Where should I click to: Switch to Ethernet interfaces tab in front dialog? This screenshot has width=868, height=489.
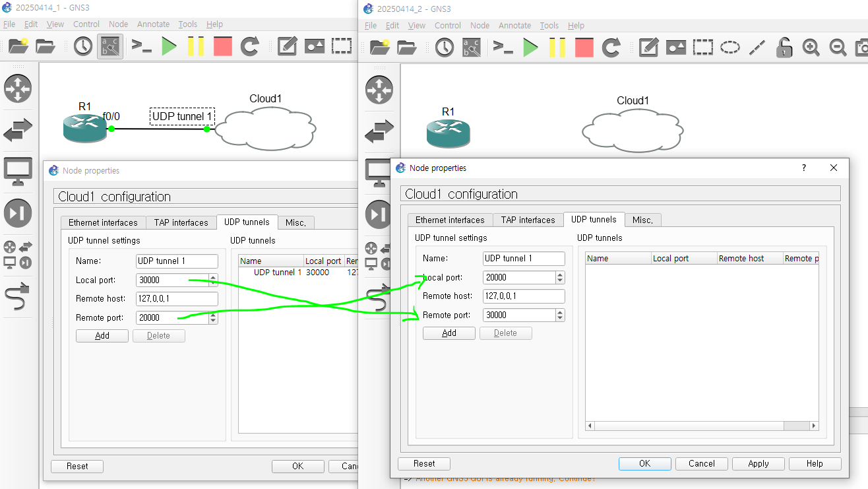450,220
